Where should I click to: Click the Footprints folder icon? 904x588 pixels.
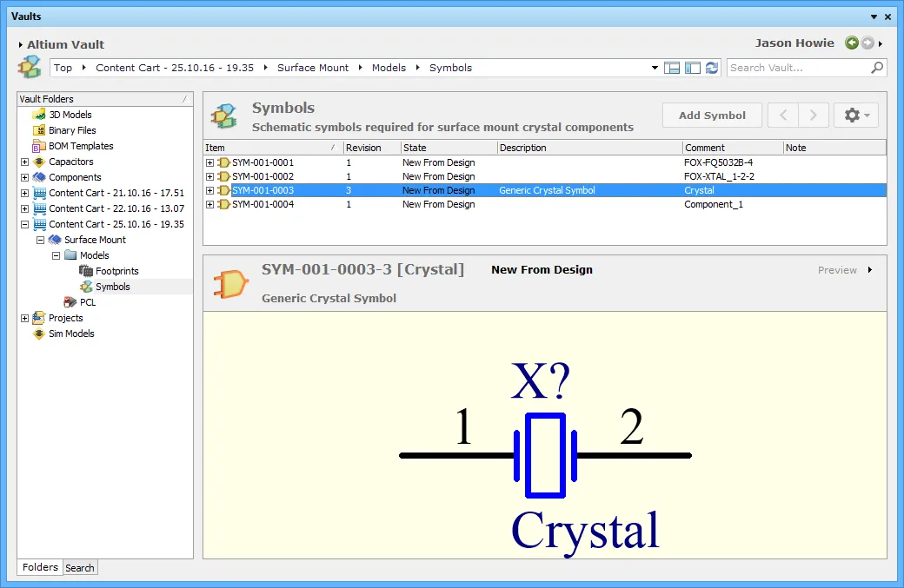click(x=86, y=271)
